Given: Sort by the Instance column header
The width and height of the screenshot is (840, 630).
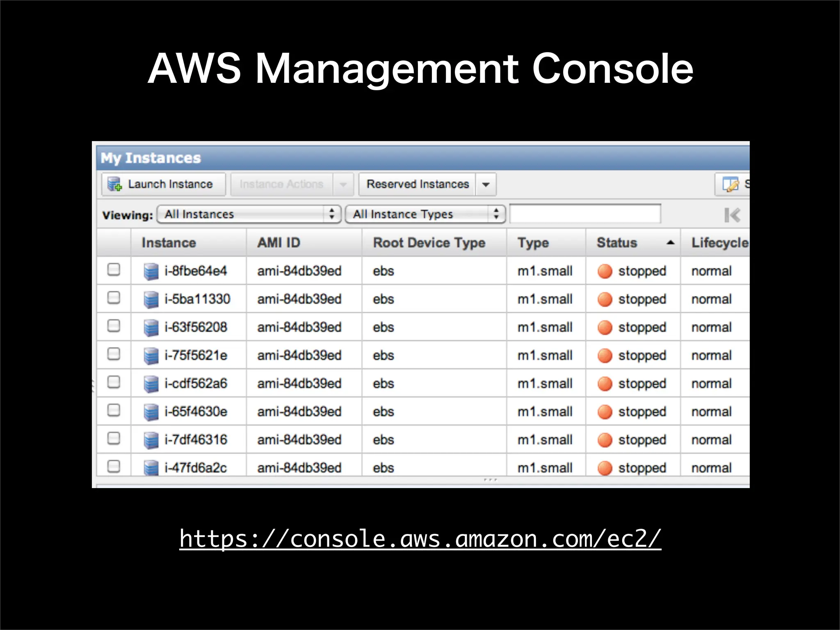Looking at the screenshot, I should click(x=189, y=243).
